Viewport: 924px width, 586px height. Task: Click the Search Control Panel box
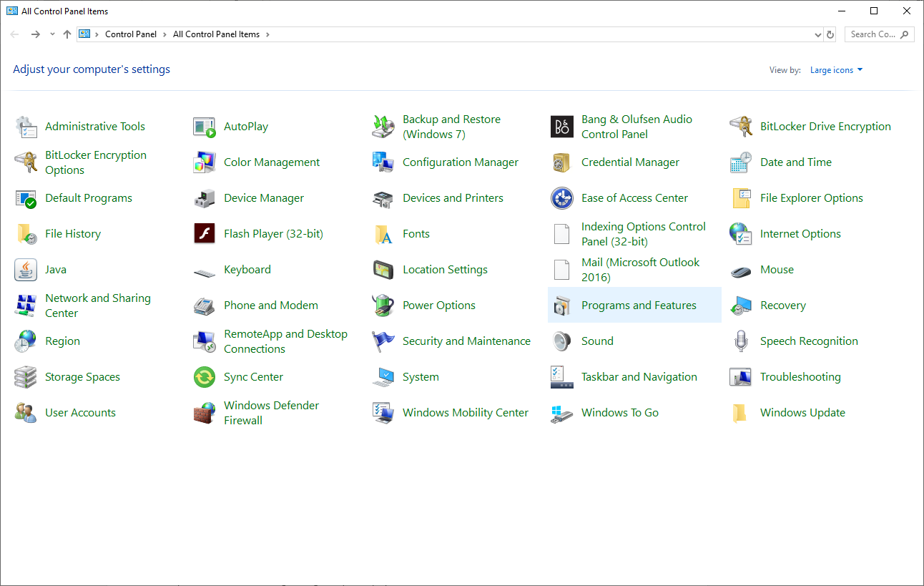tap(879, 34)
